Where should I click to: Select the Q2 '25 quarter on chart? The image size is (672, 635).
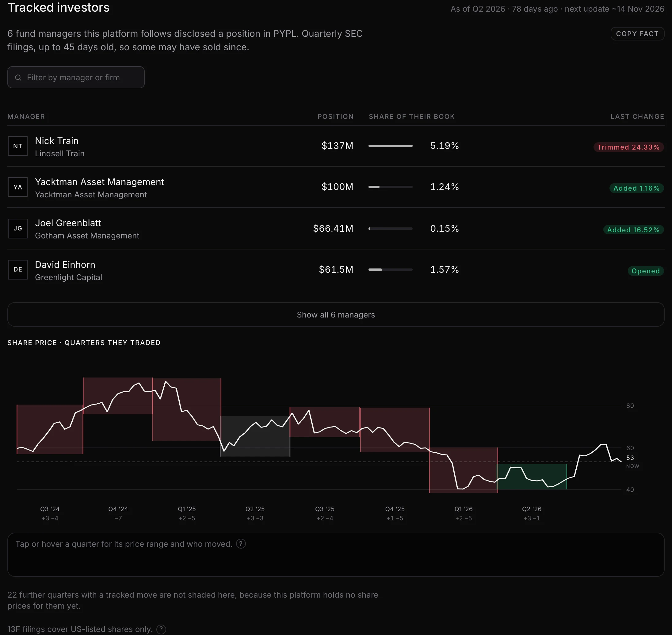tap(255, 436)
